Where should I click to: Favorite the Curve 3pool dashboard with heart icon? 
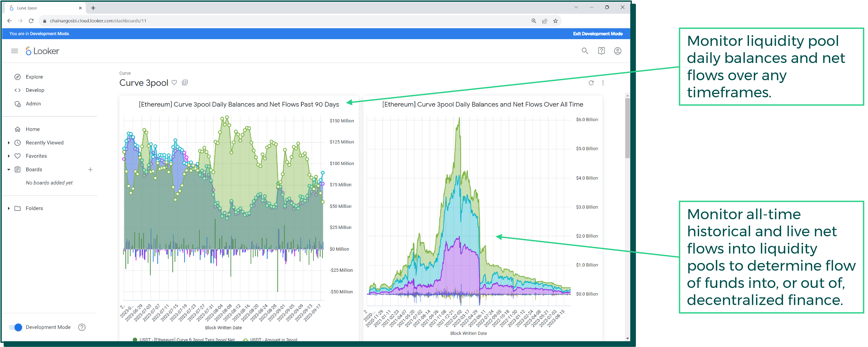click(174, 82)
